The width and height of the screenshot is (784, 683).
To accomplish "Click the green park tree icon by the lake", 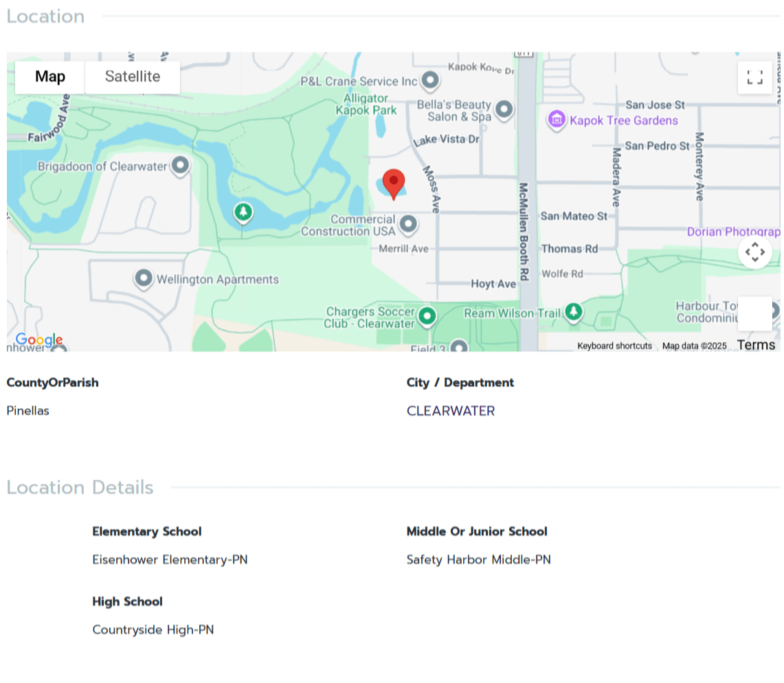I will pos(243,212).
